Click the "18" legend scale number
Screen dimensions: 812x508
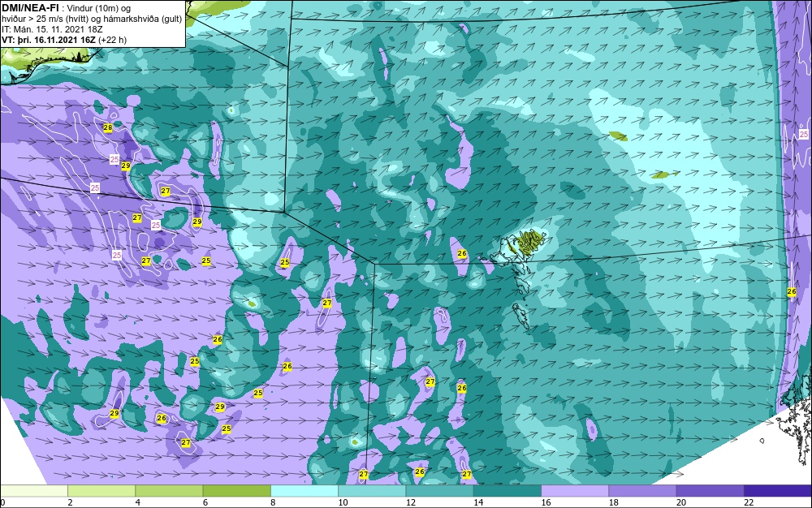pyautogui.click(x=613, y=502)
